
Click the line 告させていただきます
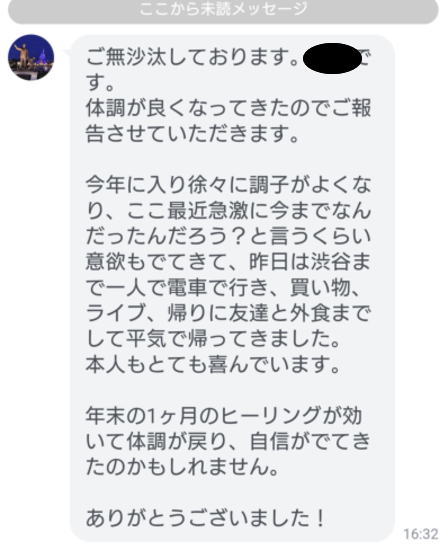pos(192,134)
